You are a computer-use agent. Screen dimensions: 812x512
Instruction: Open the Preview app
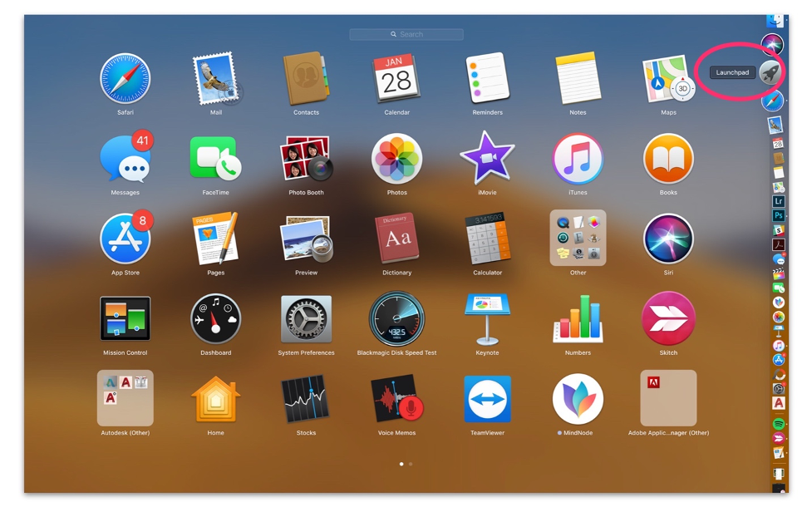pyautogui.click(x=306, y=239)
